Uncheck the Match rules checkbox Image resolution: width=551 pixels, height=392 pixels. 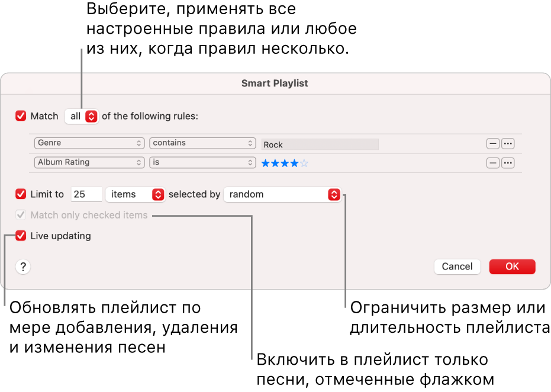click(21, 116)
